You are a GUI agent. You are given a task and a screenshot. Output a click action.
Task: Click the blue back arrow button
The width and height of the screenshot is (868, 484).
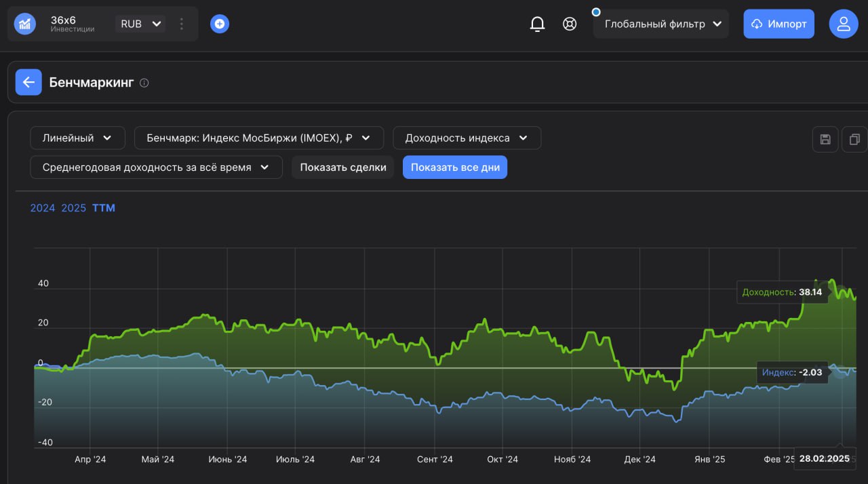click(x=28, y=83)
